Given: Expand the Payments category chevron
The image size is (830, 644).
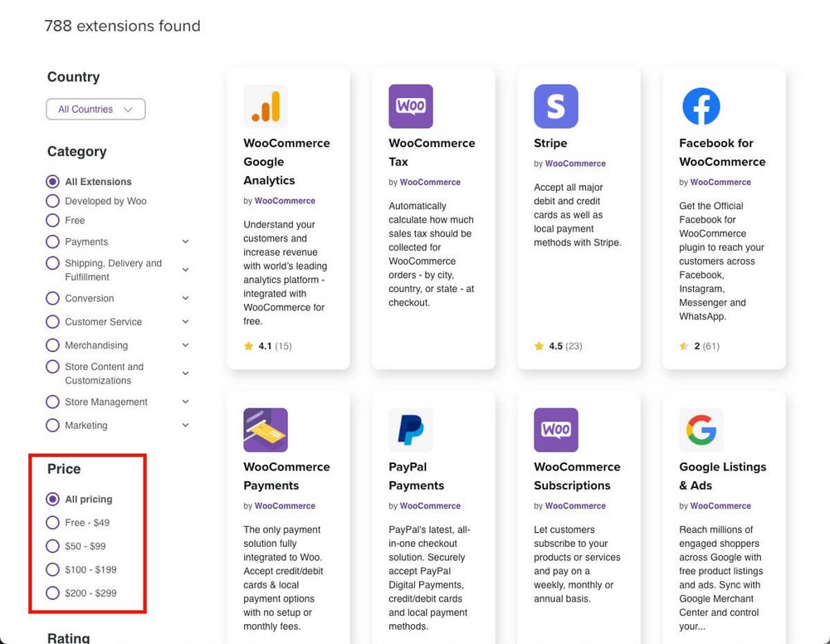Looking at the screenshot, I should pos(185,242).
